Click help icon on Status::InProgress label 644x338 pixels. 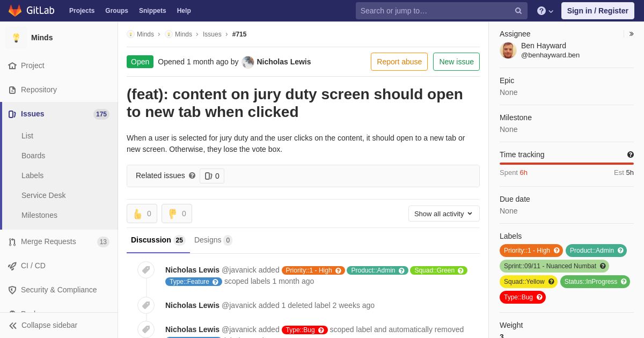tap(624, 282)
